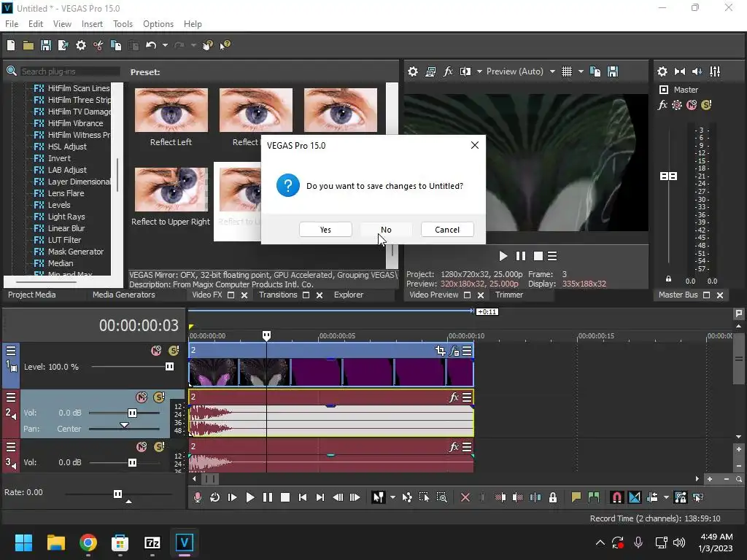
Task: Copy preview snapshot to clipboard icon
Action: [595, 71]
